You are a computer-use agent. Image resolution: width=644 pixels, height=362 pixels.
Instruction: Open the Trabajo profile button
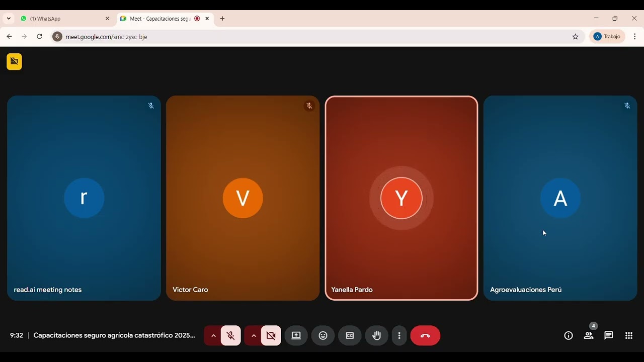click(607, 37)
